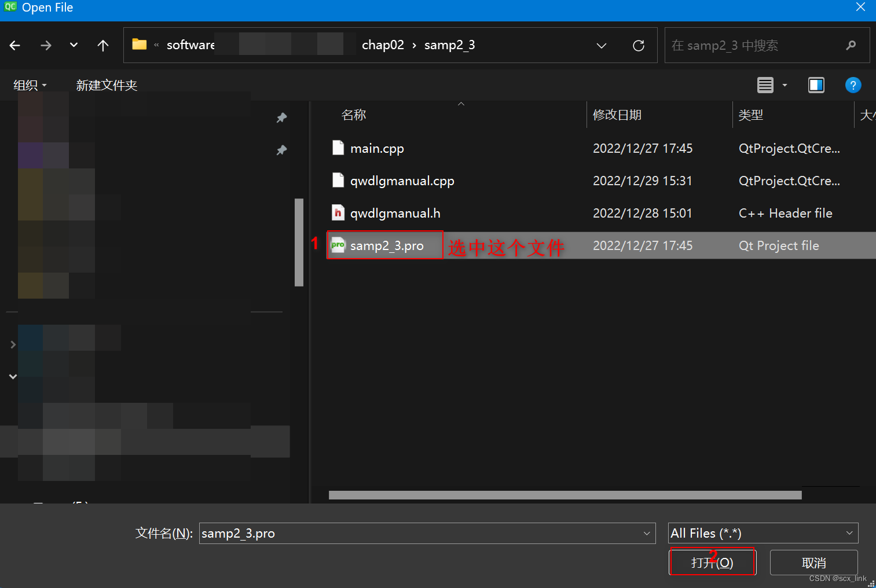
Task: Click the 打开(O) button
Action: tap(712, 562)
